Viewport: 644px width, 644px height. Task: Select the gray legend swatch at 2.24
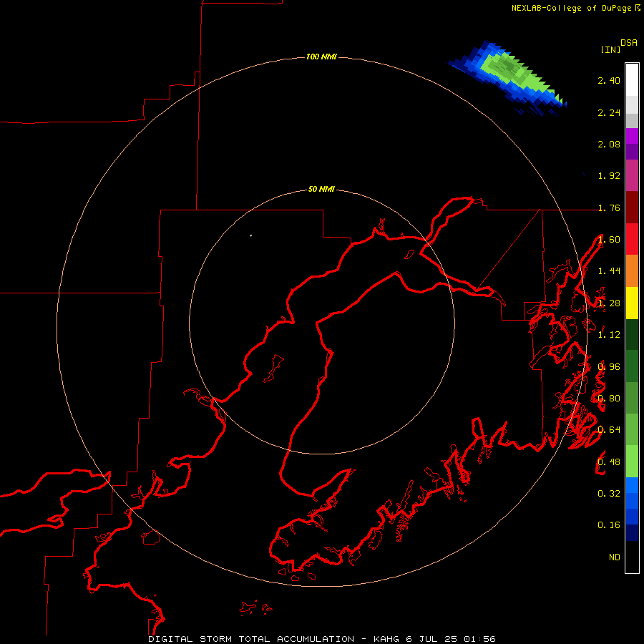coord(632,120)
